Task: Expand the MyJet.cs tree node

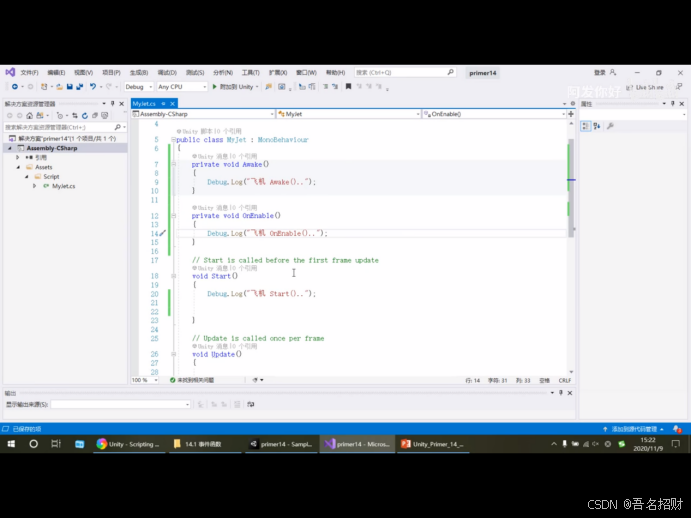Action: (x=34, y=186)
